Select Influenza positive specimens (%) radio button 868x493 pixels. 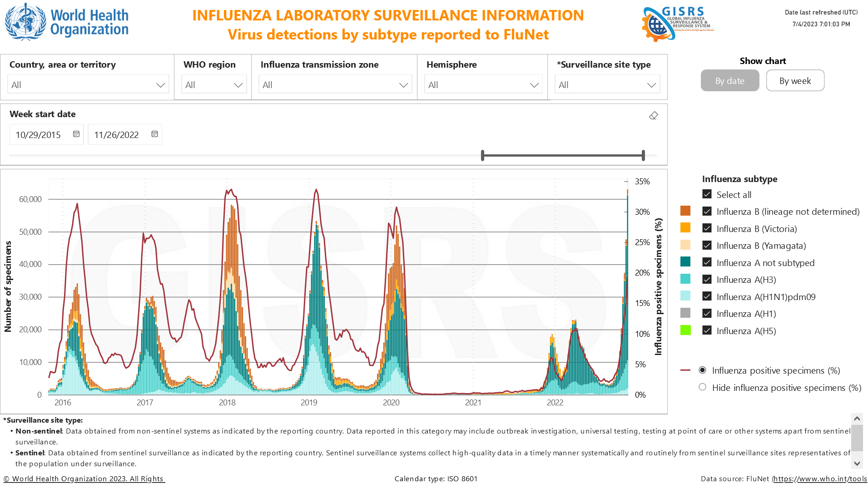click(703, 370)
